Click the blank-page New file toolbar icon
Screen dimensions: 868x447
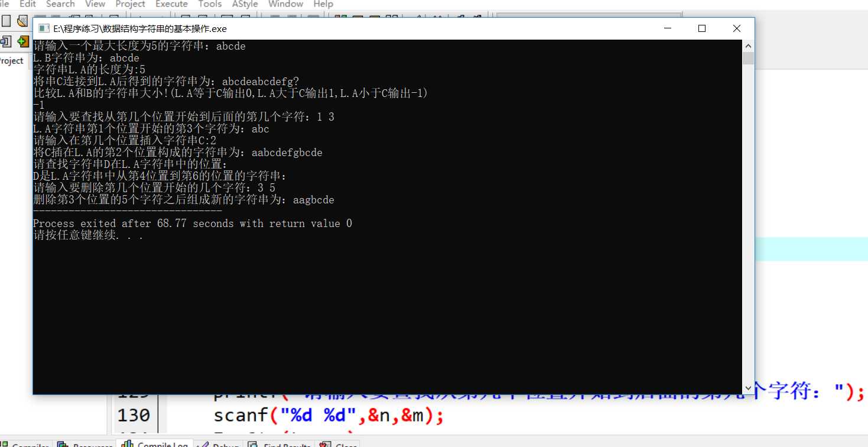[x=6, y=21]
